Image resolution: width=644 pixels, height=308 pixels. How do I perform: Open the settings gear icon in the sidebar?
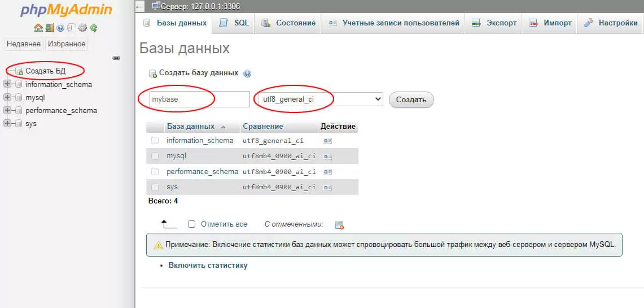82,28
